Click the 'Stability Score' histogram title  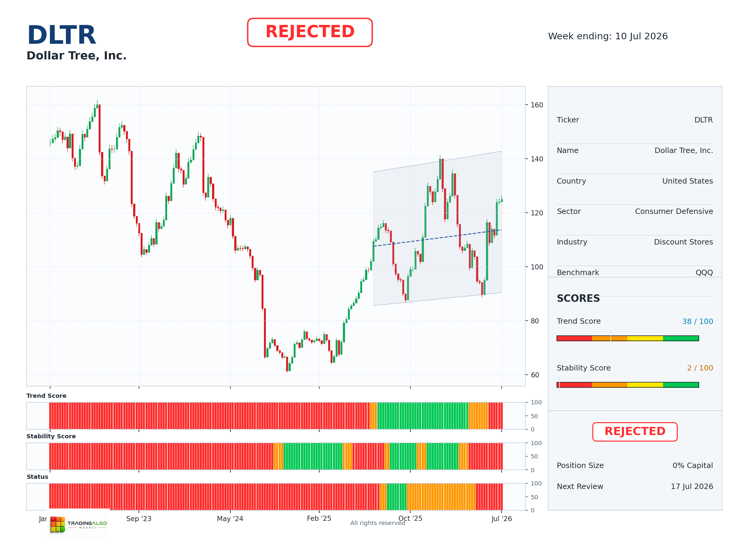51,436
